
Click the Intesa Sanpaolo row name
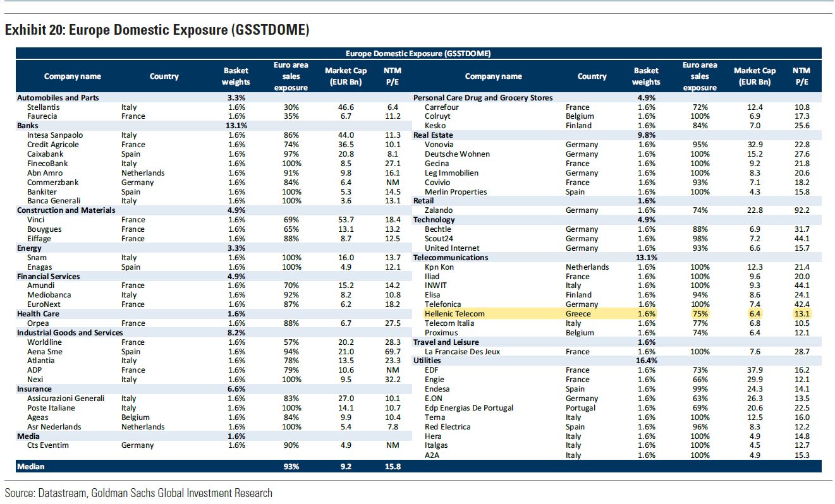pyautogui.click(x=55, y=135)
